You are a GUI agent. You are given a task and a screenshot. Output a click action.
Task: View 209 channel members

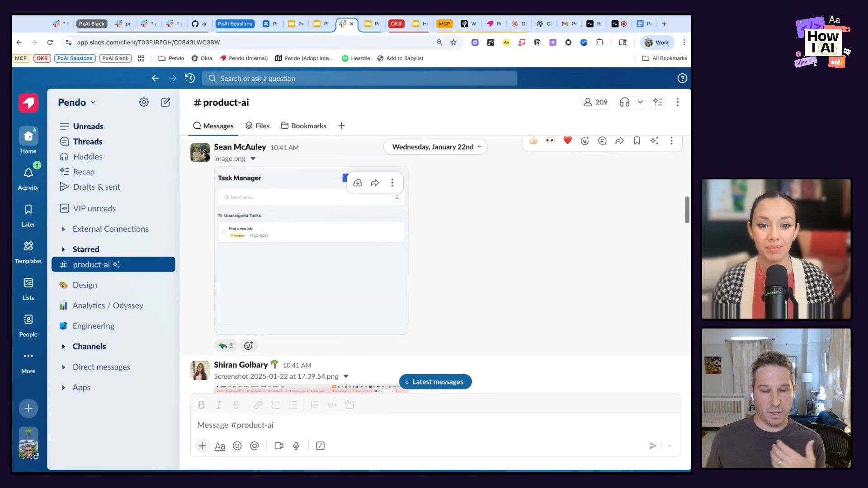point(595,102)
